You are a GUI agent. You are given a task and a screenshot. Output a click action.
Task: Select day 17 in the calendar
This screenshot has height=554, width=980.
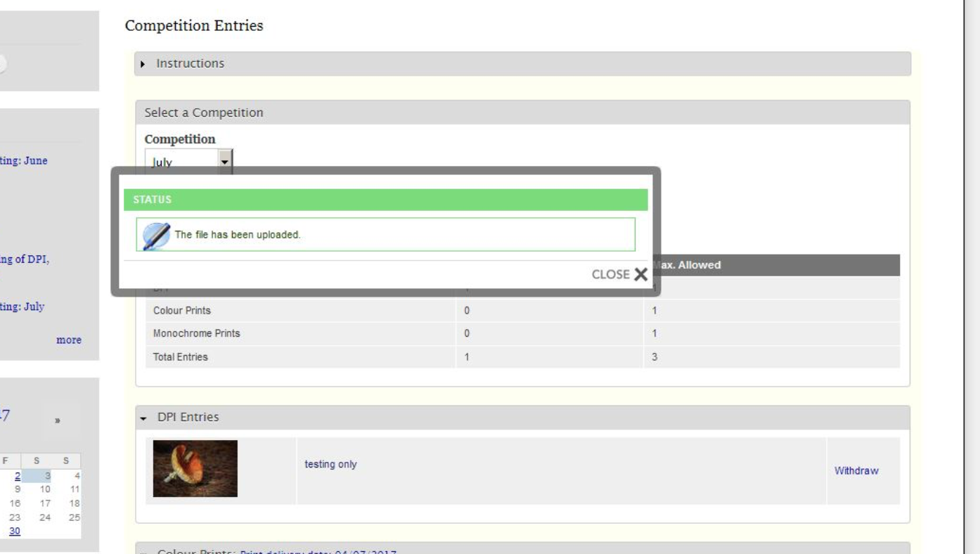point(46,503)
